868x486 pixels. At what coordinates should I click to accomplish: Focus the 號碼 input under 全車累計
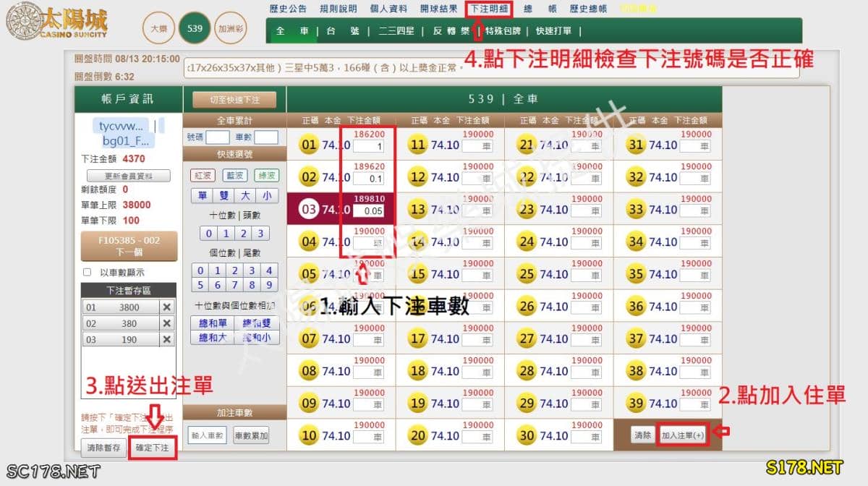(218, 137)
